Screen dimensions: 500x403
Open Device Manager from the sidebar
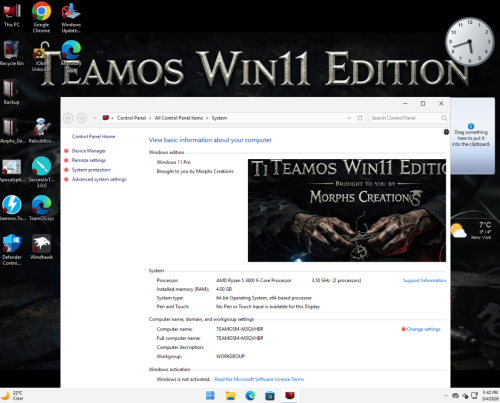(x=89, y=151)
